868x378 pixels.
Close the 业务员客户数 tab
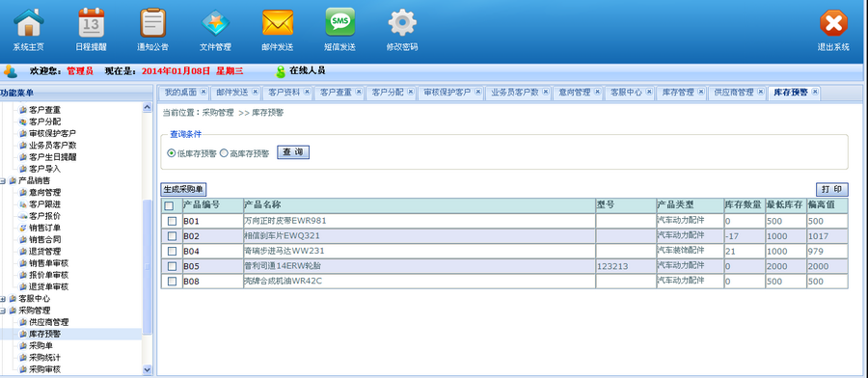546,92
